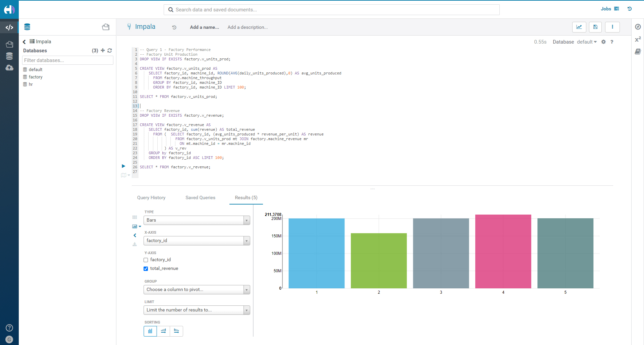Viewport: 644px width, 345px height.
Task: Collapse chart settings with left chevron
Action: pos(135,235)
